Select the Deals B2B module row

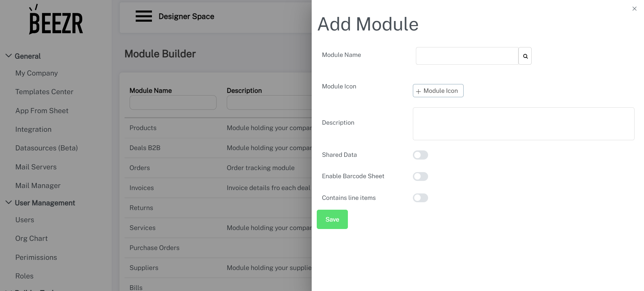[145, 148]
